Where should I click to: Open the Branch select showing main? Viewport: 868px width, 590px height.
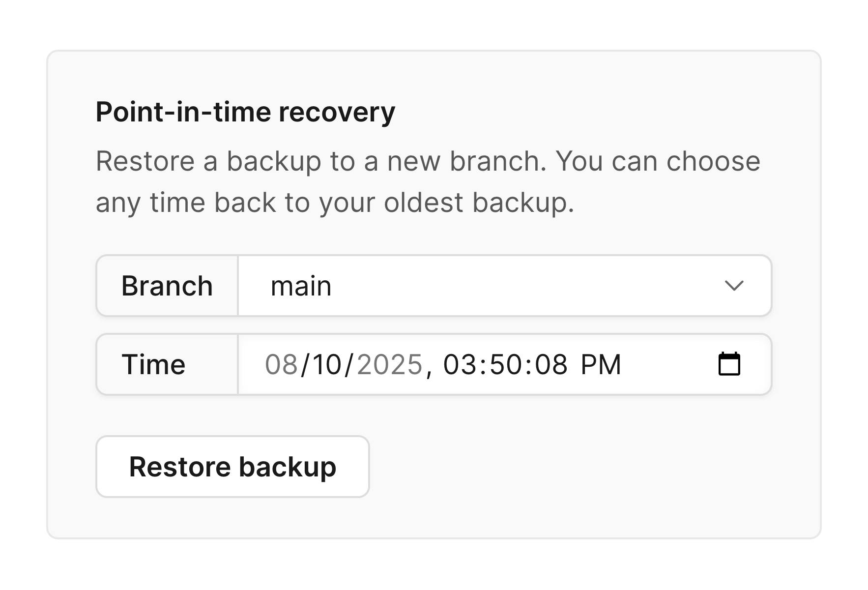point(505,286)
